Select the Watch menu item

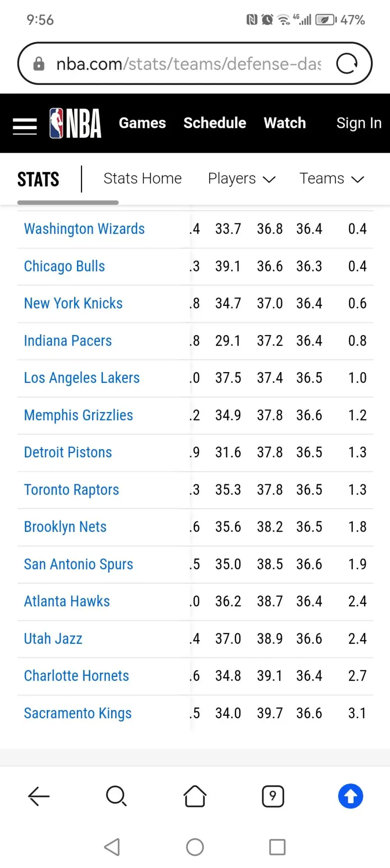pos(285,123)
